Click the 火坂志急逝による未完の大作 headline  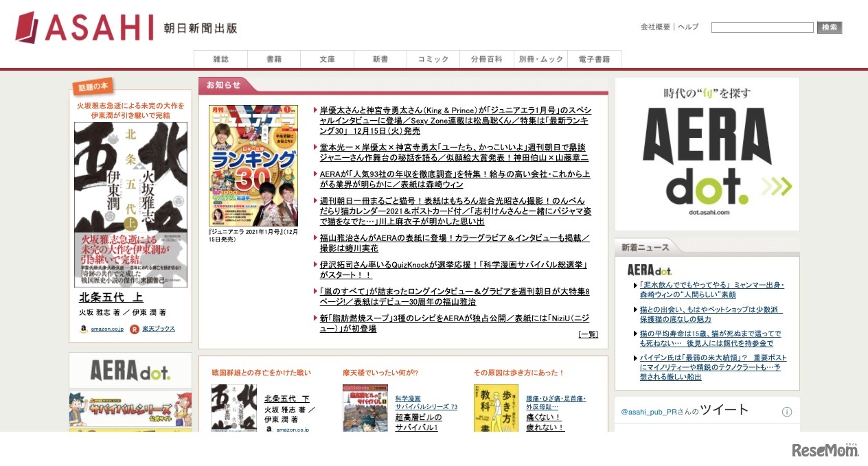[x=130, y=110]
